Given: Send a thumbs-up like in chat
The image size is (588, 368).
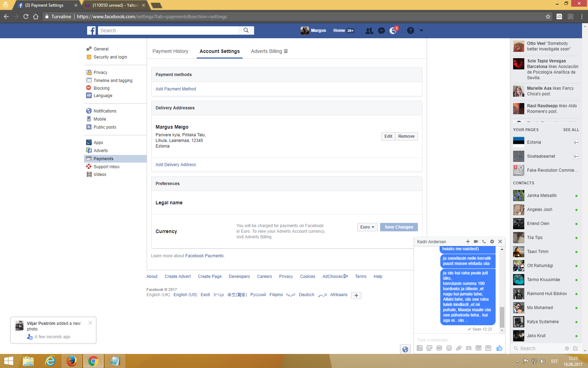Looking at the screenshot, I should pos(499,348).
